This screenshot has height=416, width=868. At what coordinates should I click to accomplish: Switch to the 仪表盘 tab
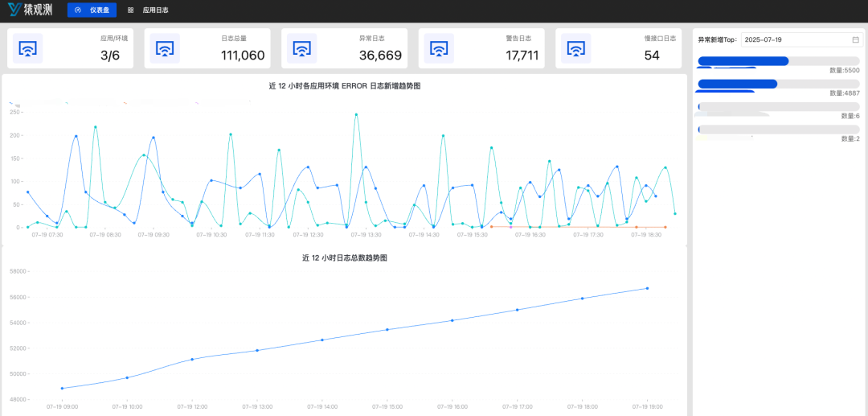[92, 10]
